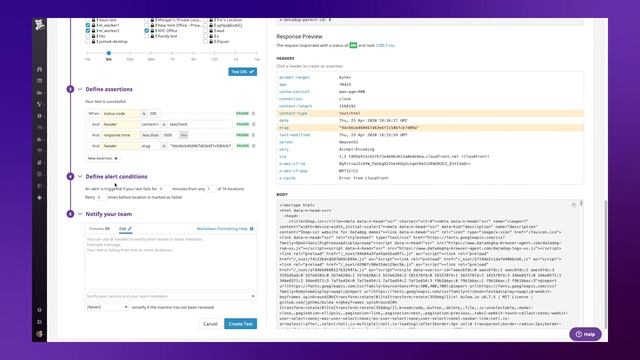The width and height of the screenshot is (640, 360).
Task: Click the content-type header value field
Action: (x=200, y=124)
